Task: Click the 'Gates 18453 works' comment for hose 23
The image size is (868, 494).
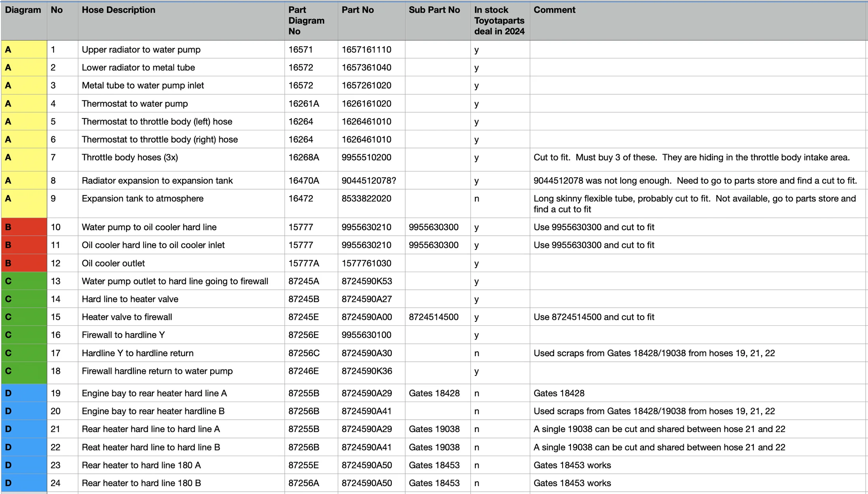Action: (x=572, y=465)
